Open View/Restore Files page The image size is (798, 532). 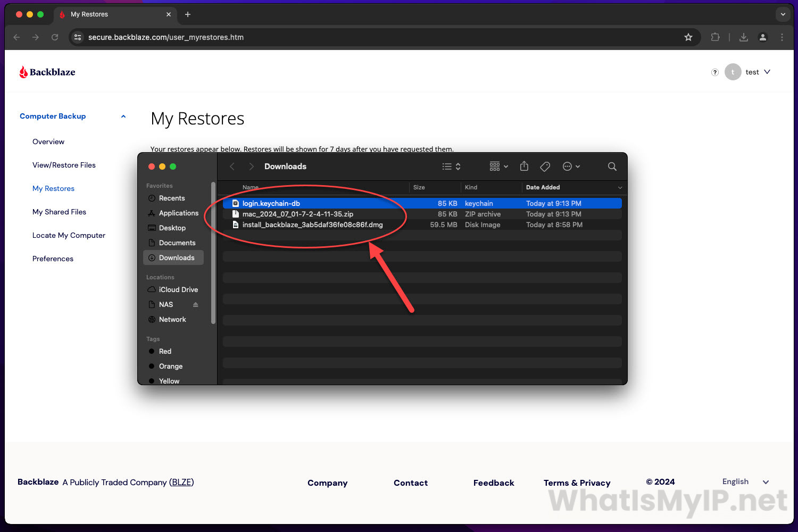64,165
